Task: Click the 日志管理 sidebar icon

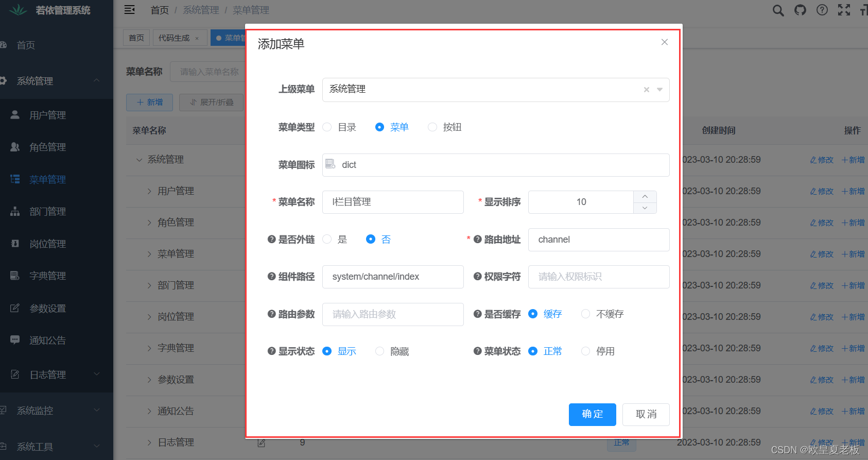Action: point(15,374)
